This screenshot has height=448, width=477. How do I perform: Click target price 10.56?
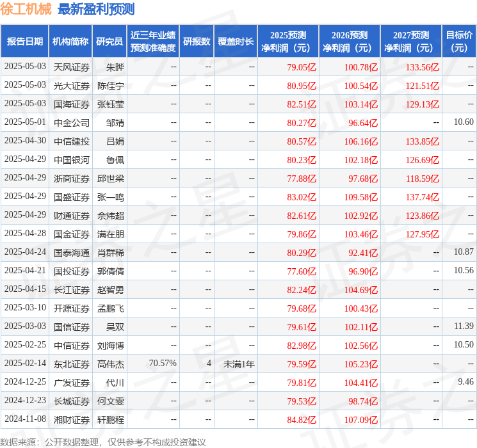(464, 270)
